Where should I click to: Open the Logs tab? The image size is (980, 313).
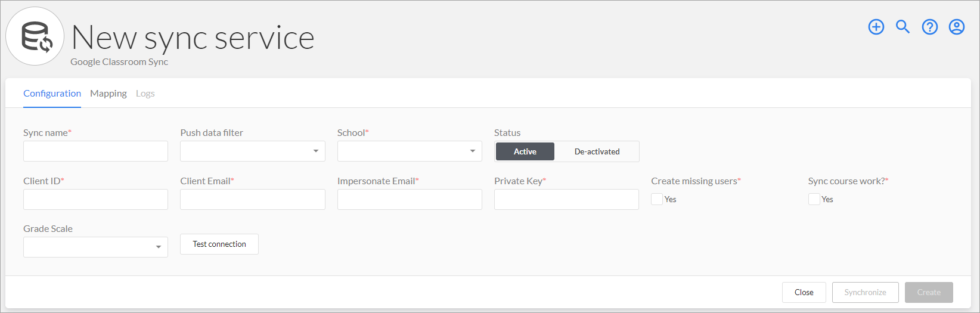click(x=145, y=94)
